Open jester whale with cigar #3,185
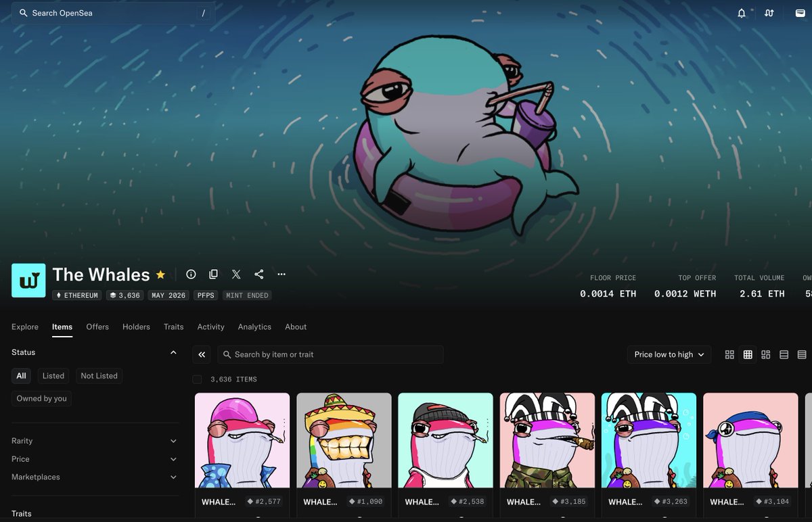 [x=547, y=440]
